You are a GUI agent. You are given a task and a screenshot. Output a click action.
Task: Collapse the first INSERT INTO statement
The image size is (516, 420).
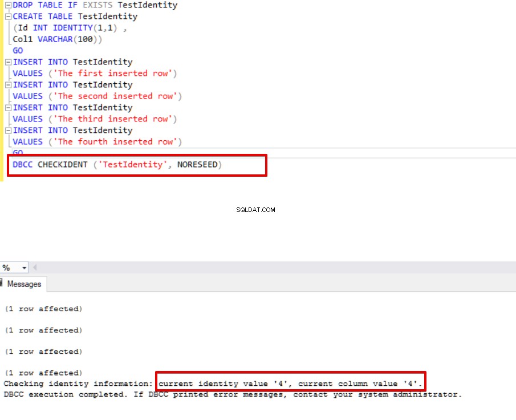(x=8, y=62)
